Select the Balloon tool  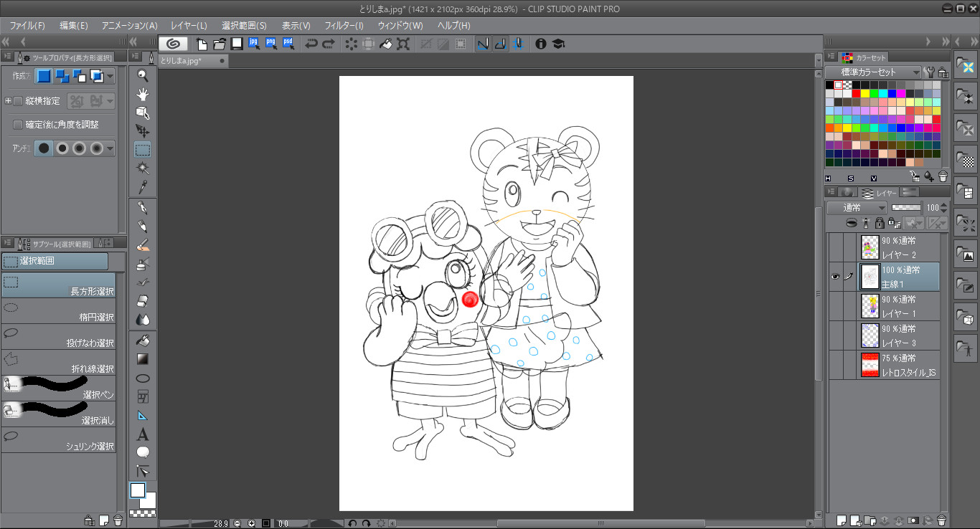coord(143,452)
